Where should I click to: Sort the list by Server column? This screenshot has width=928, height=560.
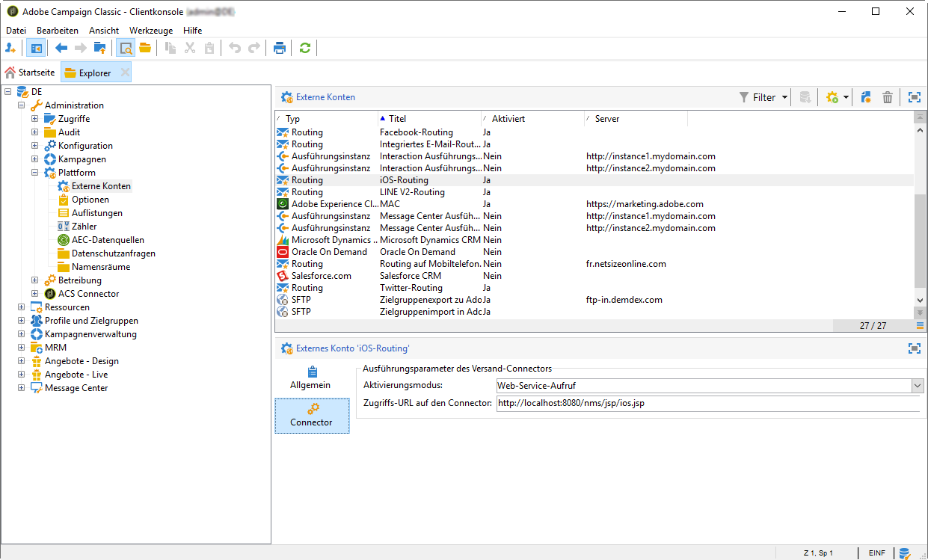(x=636, y=119)
